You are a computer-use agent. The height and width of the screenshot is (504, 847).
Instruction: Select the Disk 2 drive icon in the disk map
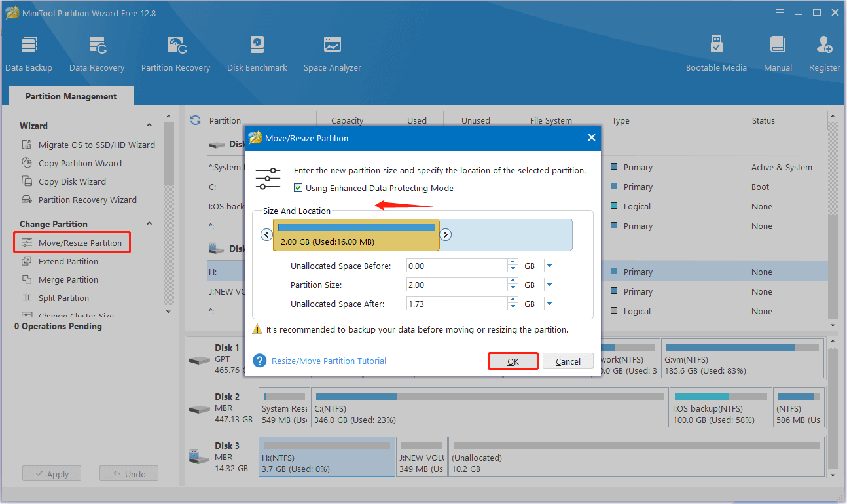(199, 409)
